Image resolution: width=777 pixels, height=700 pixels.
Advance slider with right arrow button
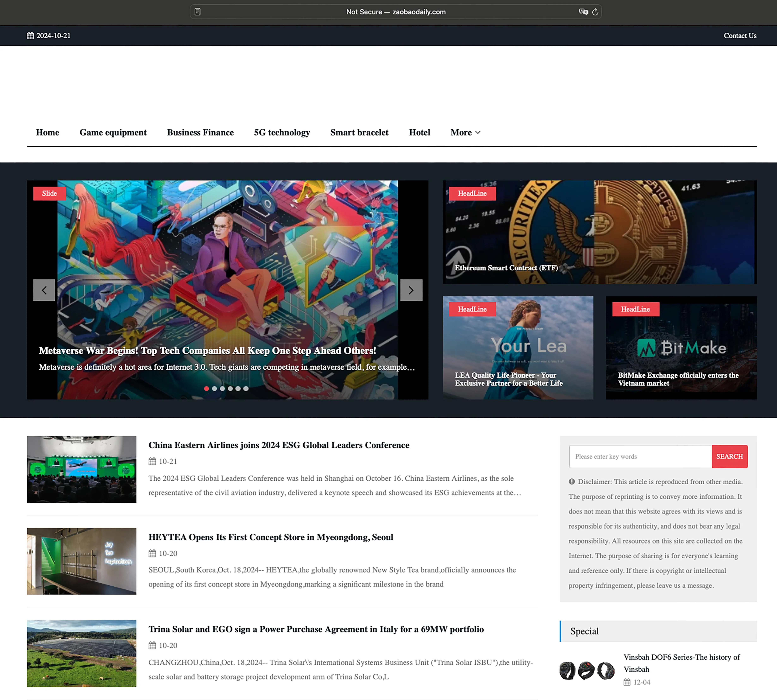(411, 290)
